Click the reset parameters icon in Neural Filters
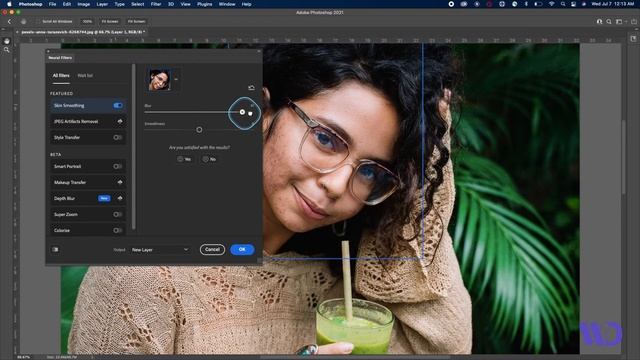This screenshot has height=360, width=640. pyautogui.click(x=251, y=88)
